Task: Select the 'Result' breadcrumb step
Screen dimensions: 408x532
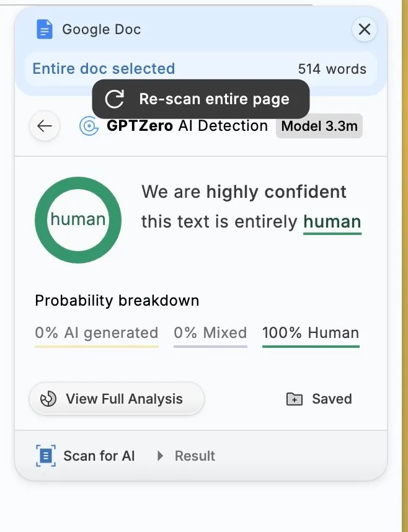Action: click(x=195, y=456)
